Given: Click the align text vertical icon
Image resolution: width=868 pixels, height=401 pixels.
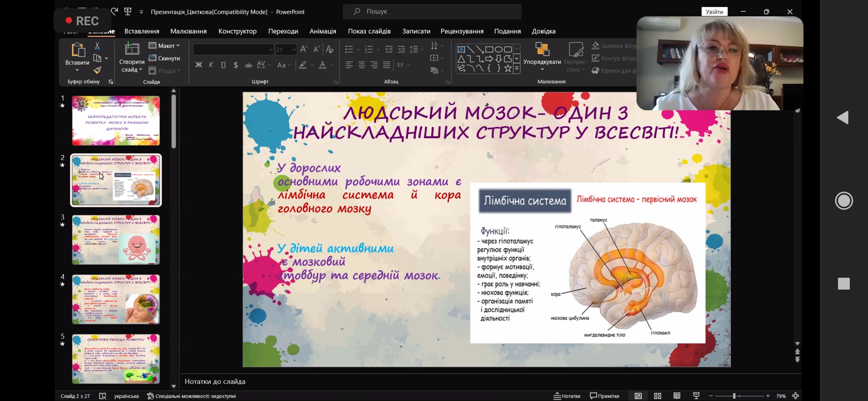Looking at the screenshot, I should (434, 58).
